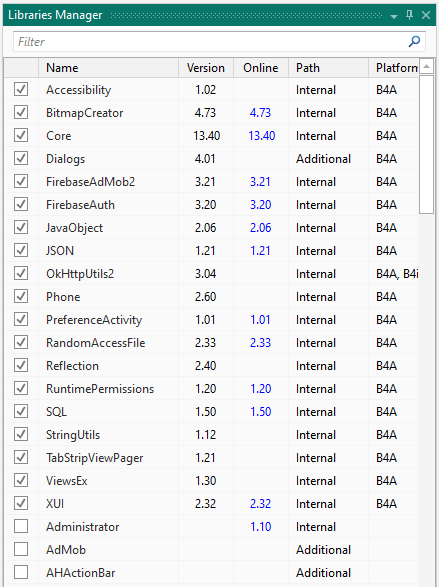
Task: Close the Libraries Manager panel
Action: pyautogui.click(x=426, y=15)
